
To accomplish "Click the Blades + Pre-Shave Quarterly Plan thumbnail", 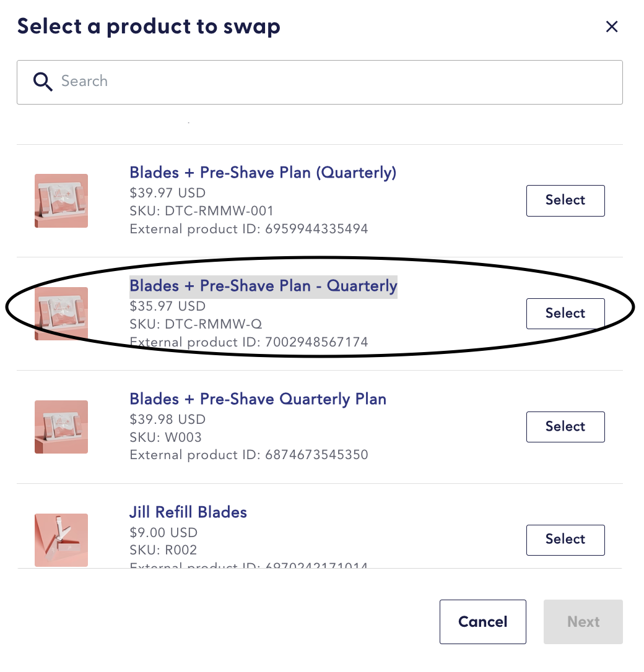I will click(x=61, y=427).
